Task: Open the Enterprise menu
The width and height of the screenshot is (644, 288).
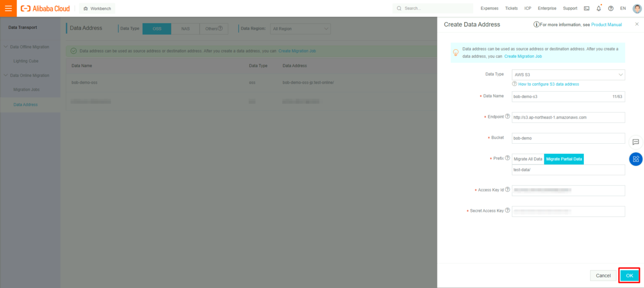Action: tap(547, 9)
